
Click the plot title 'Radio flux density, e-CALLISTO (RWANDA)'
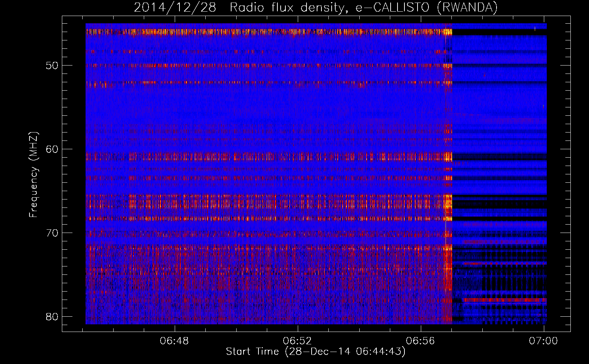tap(364, 7)
